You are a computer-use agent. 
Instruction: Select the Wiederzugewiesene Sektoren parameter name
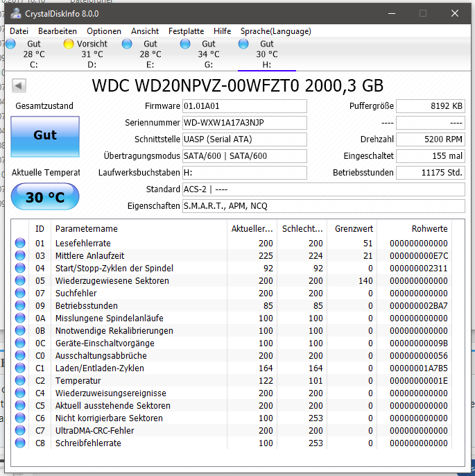tap(112, 280)
